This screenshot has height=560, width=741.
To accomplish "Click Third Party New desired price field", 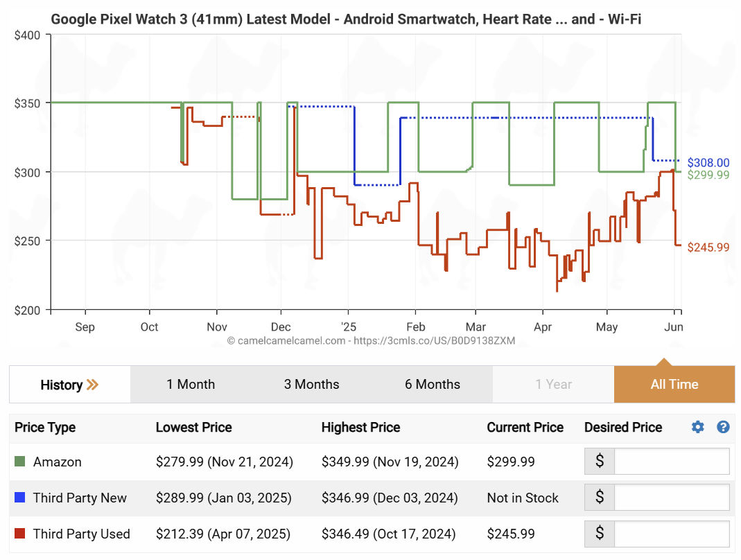I will pos(672,498).
